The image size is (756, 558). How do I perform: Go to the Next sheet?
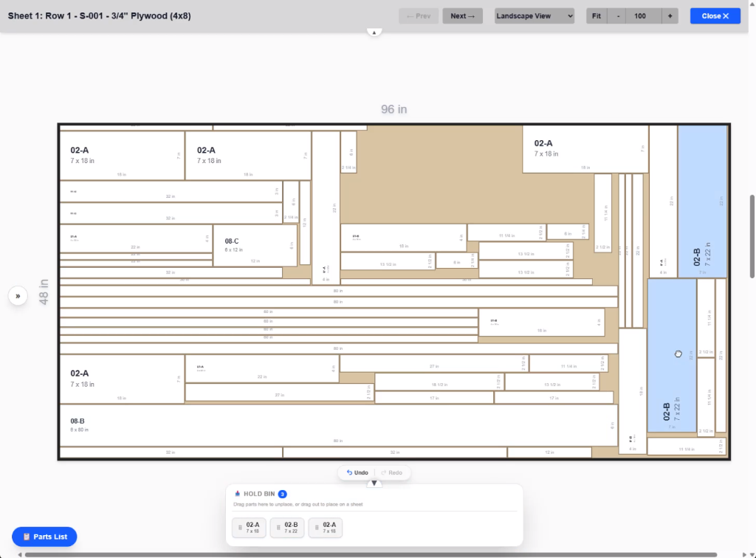pyautogui.click(x=462, y=16)
